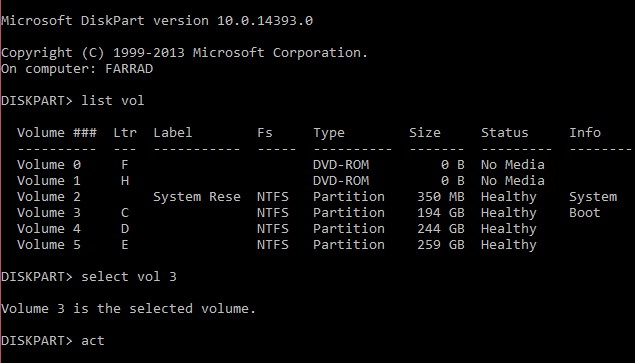Click the 'Size' column header
Image resolution: width=635 pixels, height=363 pixels.
[425, 133]
